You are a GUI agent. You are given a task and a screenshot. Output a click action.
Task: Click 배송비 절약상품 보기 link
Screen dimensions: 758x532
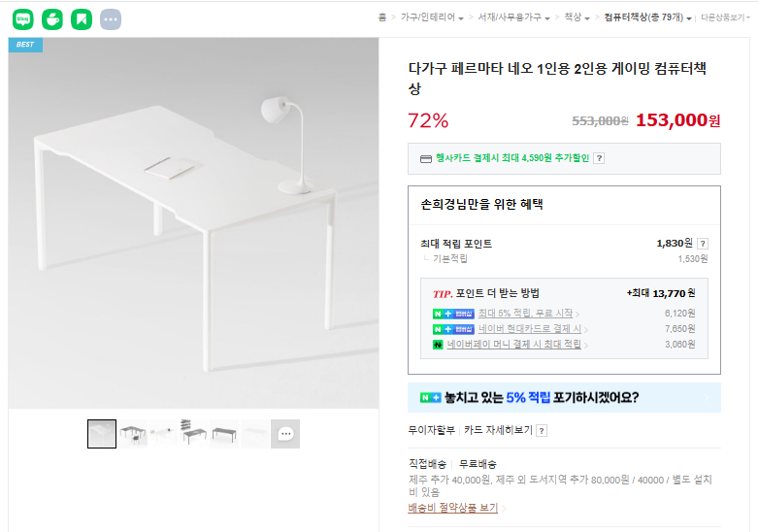tap(453, 508)
